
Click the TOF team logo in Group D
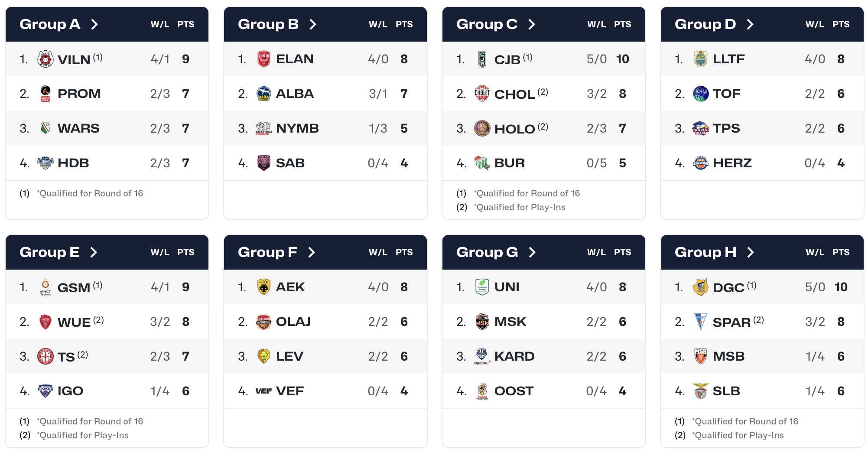pos(701,94)
